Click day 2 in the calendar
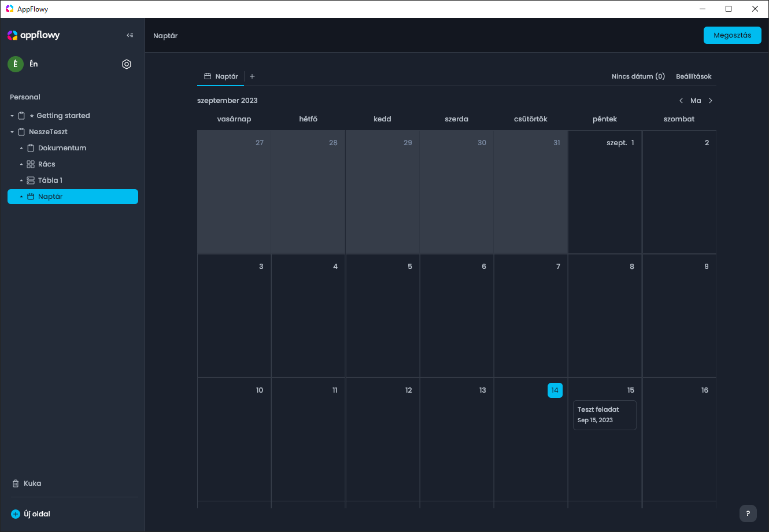 click(x=707, y=143)
